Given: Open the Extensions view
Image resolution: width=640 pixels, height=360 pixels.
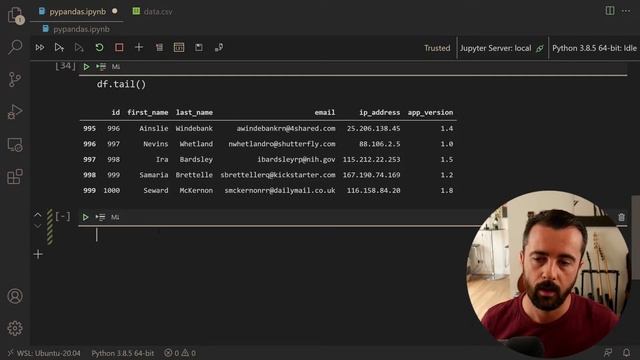Looking at the screenshot, I should click(x=15, y=177).
